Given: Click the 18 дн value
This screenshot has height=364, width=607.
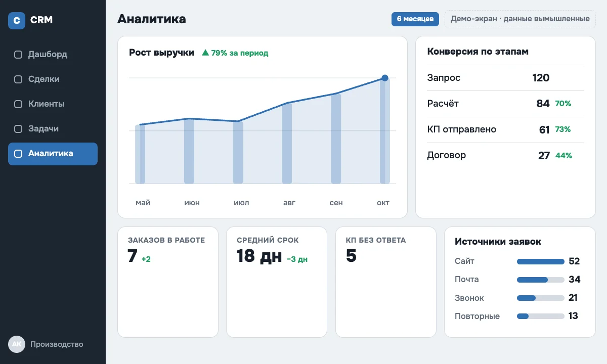Looking at the screenshot, I should click(x=259, y=256).
